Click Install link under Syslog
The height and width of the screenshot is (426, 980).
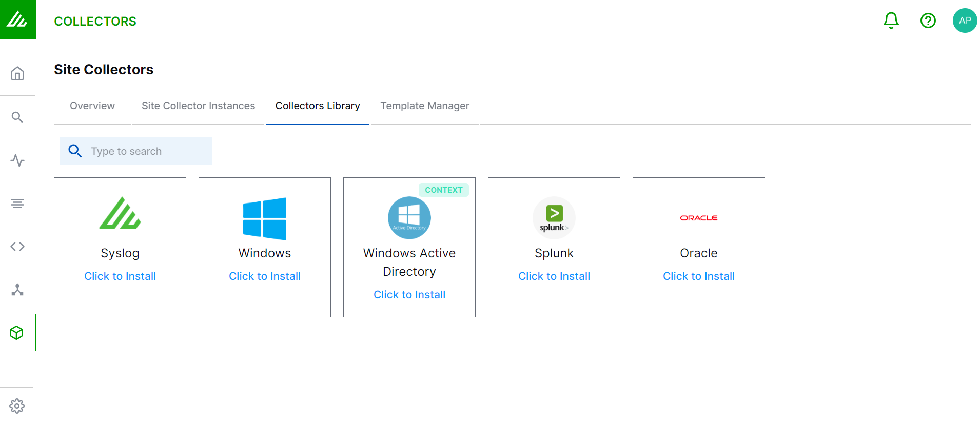click(x=120, y=276)
